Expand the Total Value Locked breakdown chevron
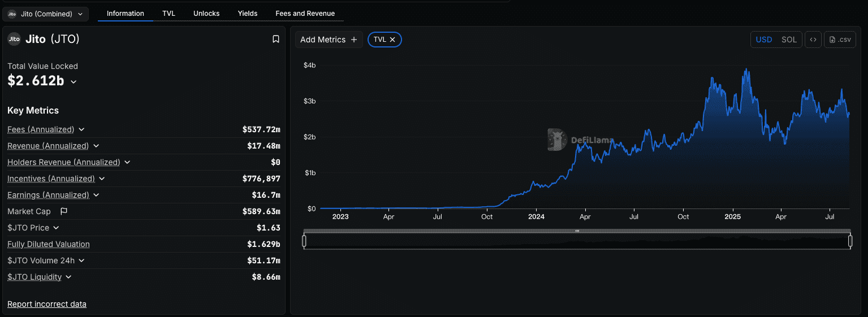868x317 pixels. point(74,82)
